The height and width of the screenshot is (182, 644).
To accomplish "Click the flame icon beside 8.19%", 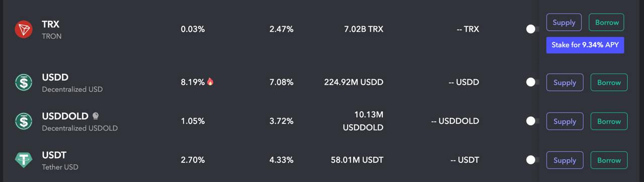I will pos(210,81).
